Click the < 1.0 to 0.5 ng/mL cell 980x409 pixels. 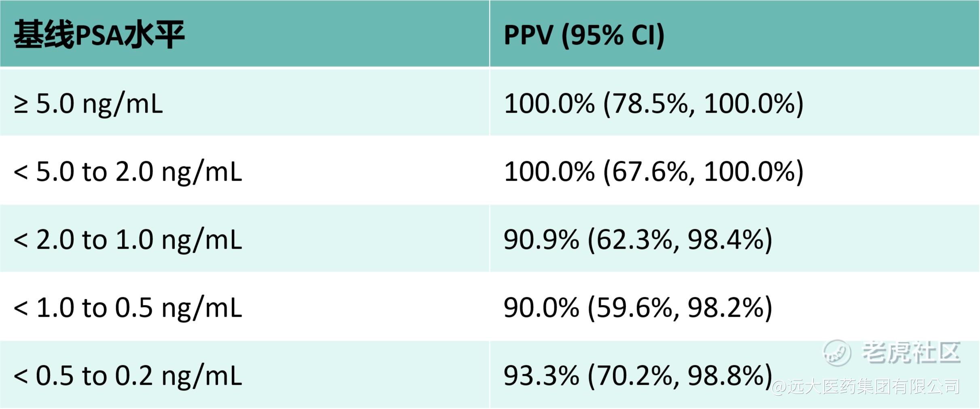pos(128,308)
